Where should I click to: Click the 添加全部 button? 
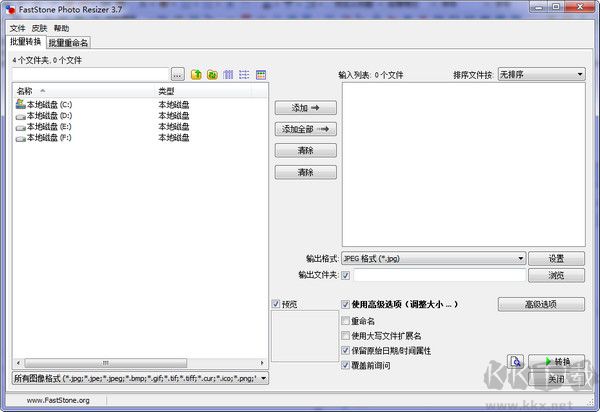point(305,129)
